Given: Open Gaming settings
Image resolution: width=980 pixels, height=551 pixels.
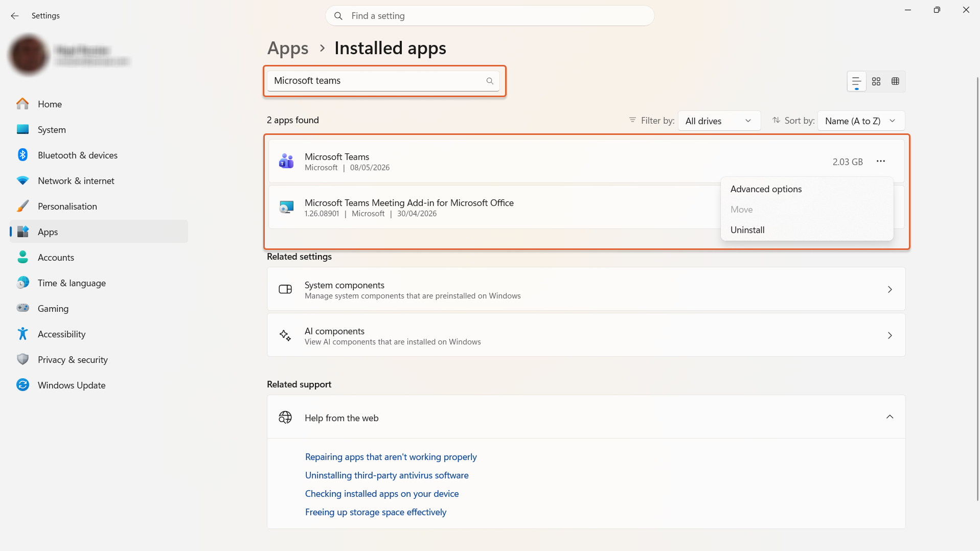Looking at the screenshot, I should (x=99, y=308).
